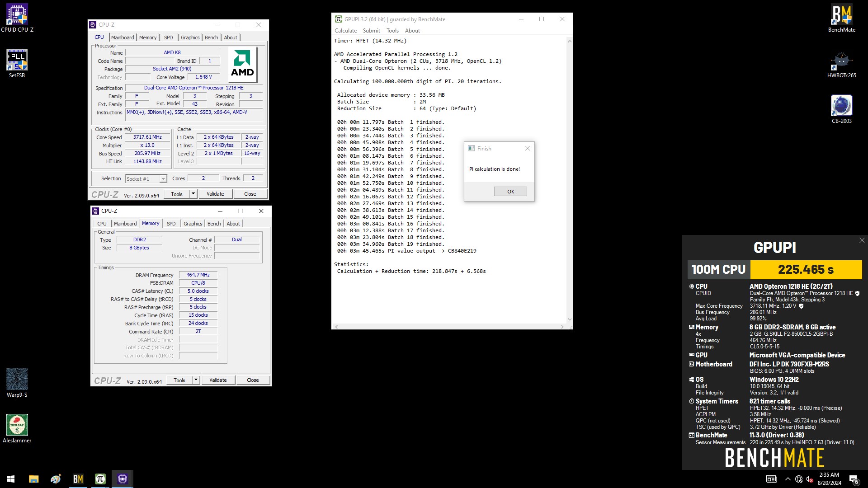Open the notification center icon

(x=854, y=479)
